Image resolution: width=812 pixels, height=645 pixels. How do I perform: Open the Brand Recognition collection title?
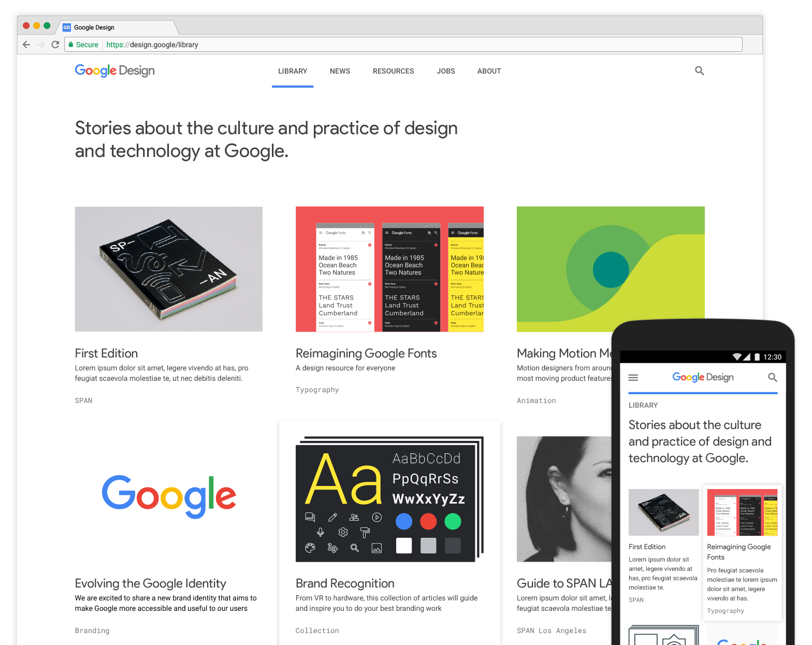coord(345,583)
